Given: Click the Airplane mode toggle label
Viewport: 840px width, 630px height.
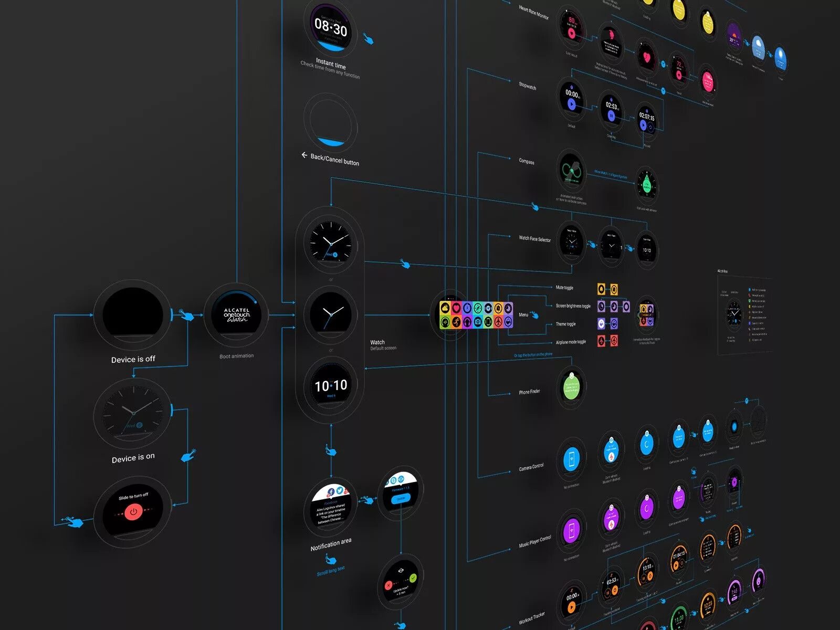Looking at the screenshot, I should point(571,342).
